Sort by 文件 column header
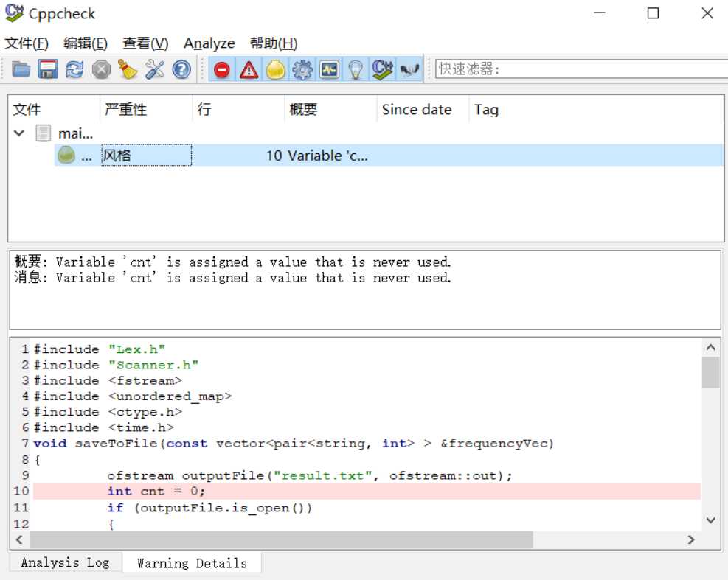The image size is (728, 580). click(54, 110)
